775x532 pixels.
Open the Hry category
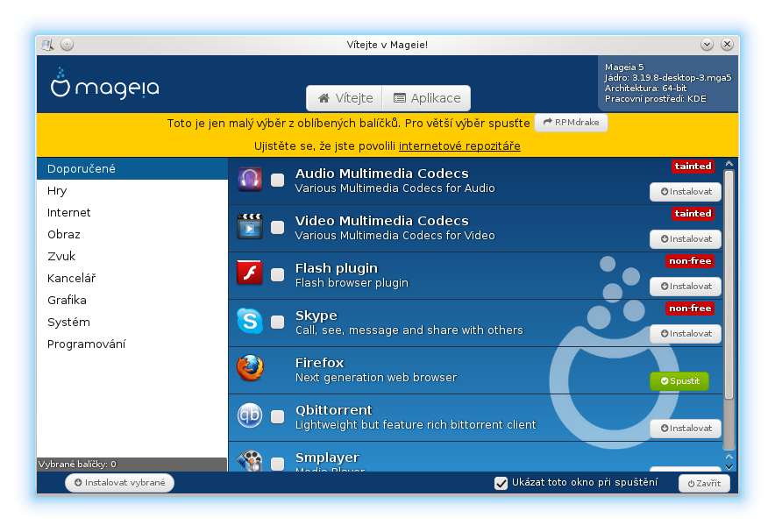[x=132, y=191]
